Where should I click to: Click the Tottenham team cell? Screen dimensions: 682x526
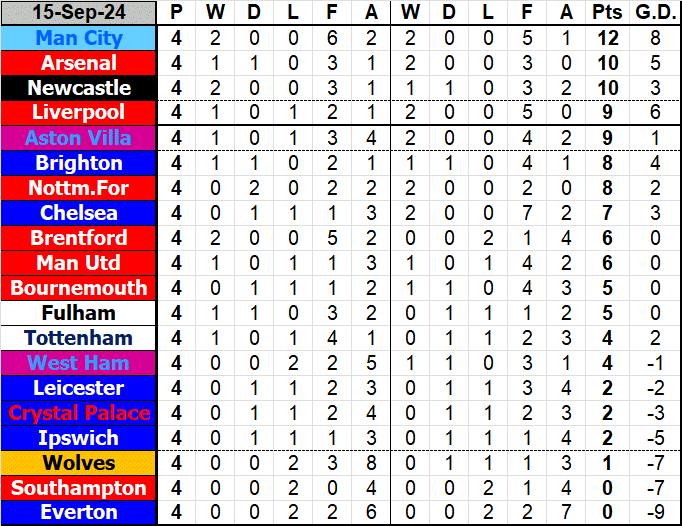pyautogui.click(x=79, y=338)
